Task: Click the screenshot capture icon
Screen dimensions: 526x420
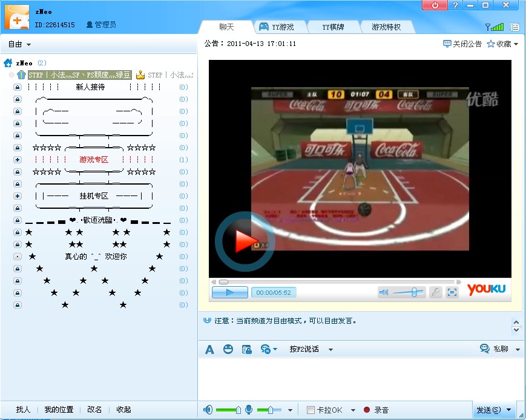Action: [246, 349]
